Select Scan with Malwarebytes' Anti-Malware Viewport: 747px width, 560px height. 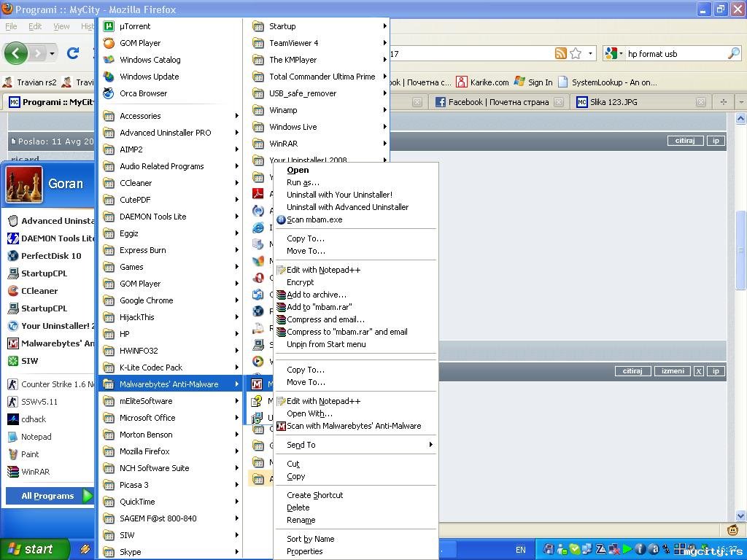click(355, 426)
